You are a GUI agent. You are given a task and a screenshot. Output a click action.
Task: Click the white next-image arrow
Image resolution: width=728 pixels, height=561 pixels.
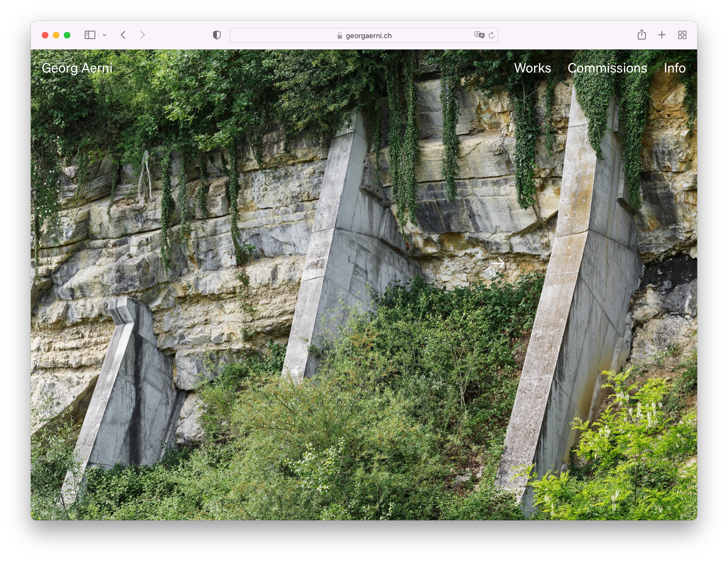498,263
